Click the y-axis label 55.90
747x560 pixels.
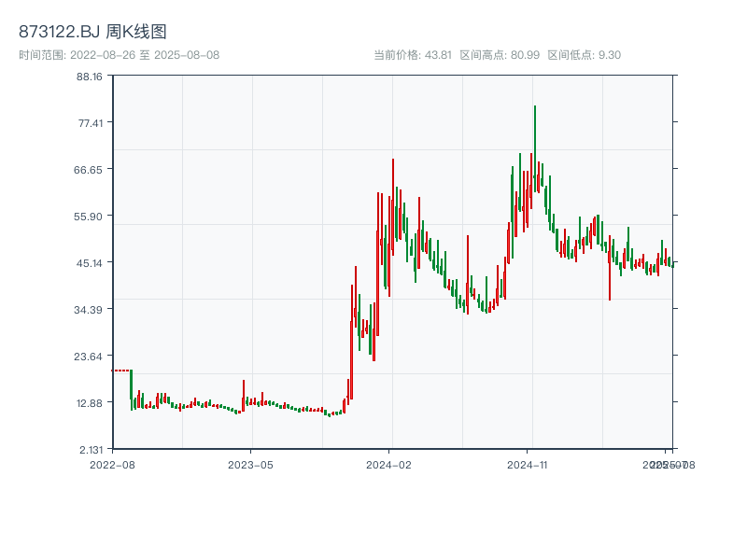click(x=88, y=217)
